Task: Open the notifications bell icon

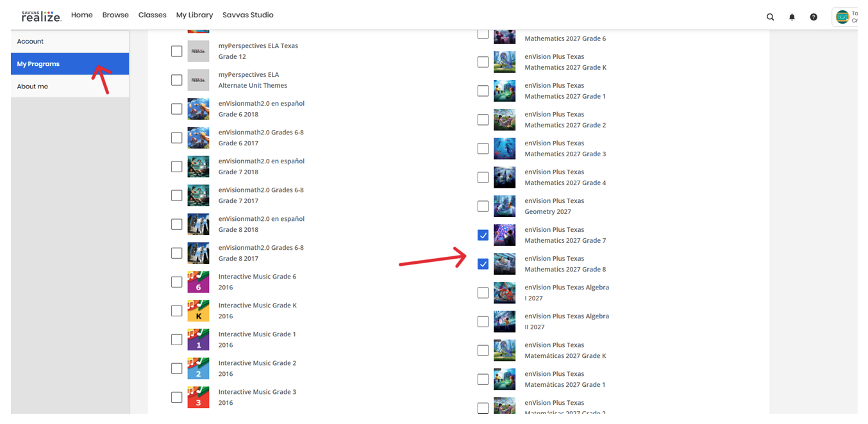Action: tap(792, 17)
